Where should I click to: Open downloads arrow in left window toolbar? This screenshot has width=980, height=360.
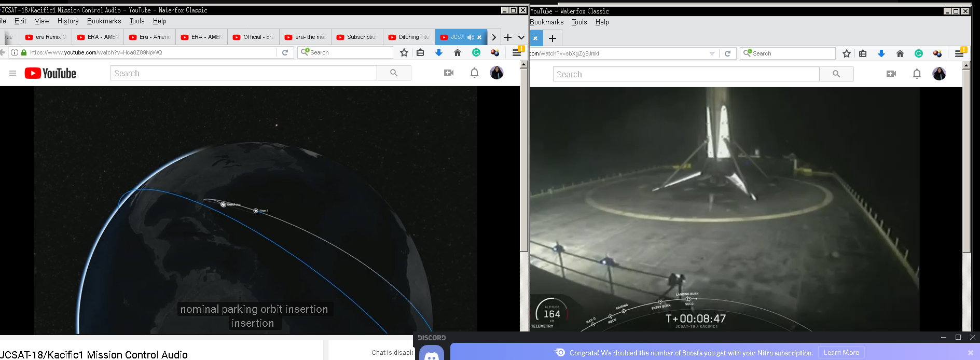[439, 52]
